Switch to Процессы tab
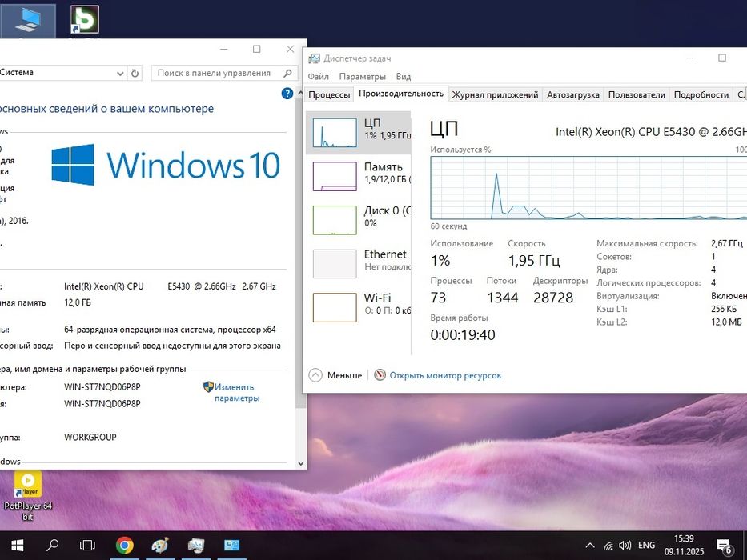This screenshot has width=747, height=560. 329,94
